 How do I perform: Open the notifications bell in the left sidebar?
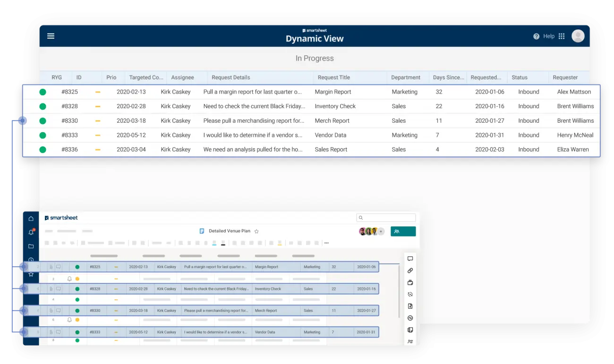(31, 232)
